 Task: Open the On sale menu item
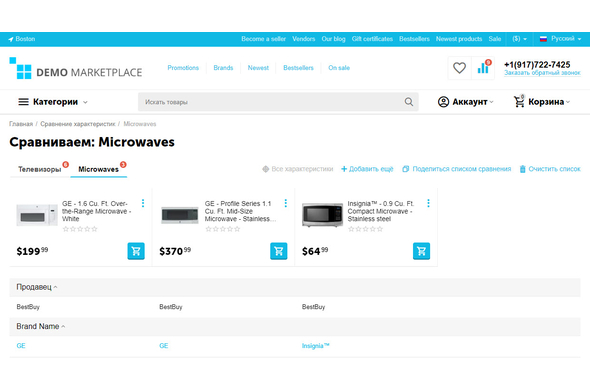click(339, 68)
